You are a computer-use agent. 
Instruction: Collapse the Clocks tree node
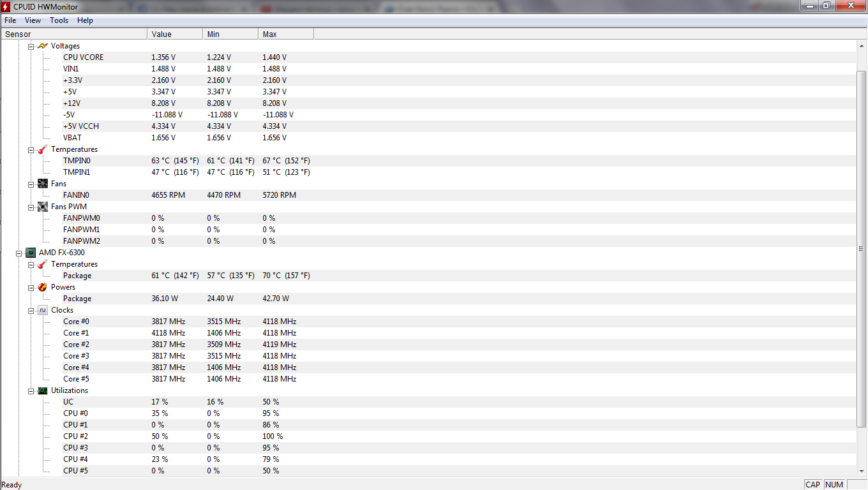coord(31,310)
